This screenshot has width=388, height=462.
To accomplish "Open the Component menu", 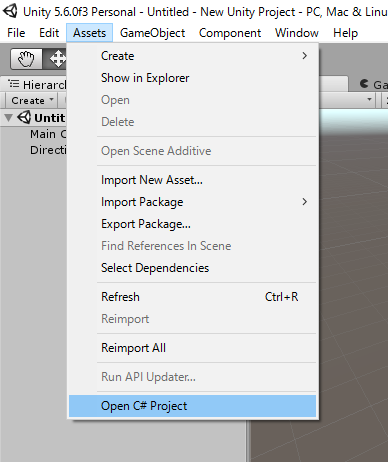I will 230,33.
